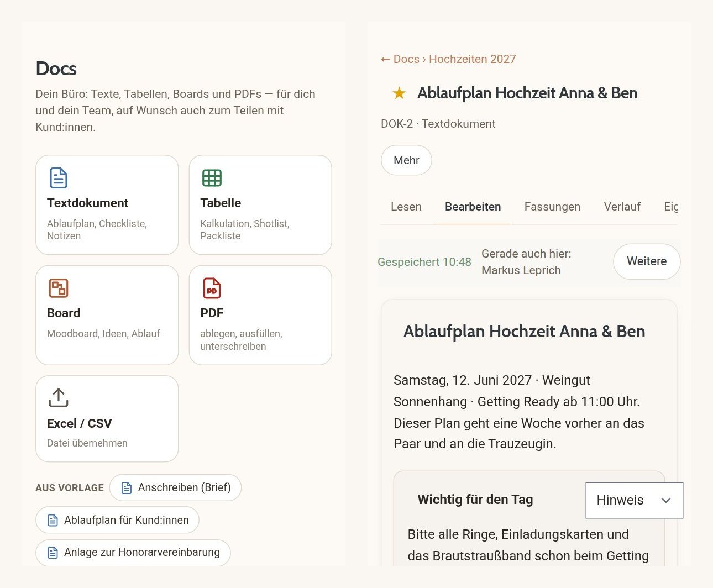Go to the Verlauf tab
713x588 pixels.
coord(622,207)
